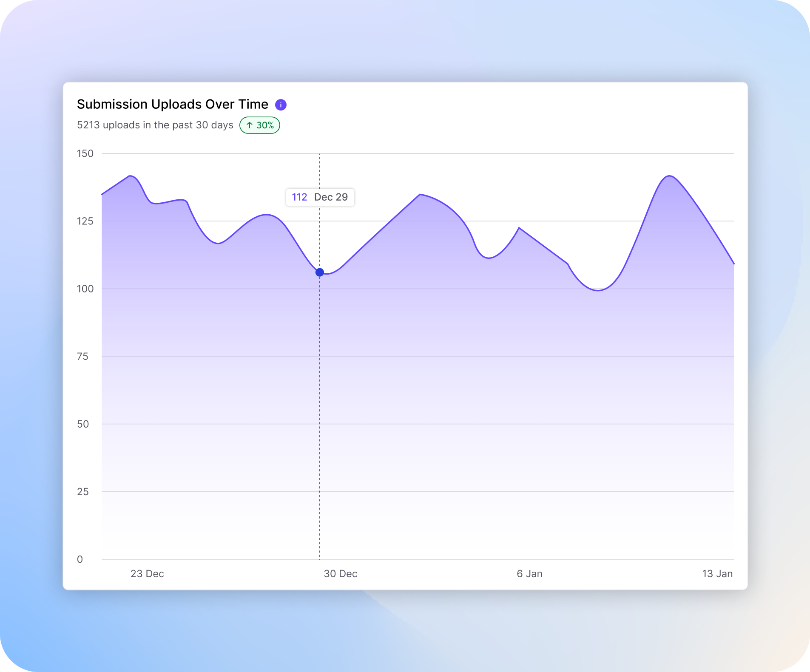Click the 112 value inside the tooltip
The image size is (810, 672).
click(x=300, y=197)
